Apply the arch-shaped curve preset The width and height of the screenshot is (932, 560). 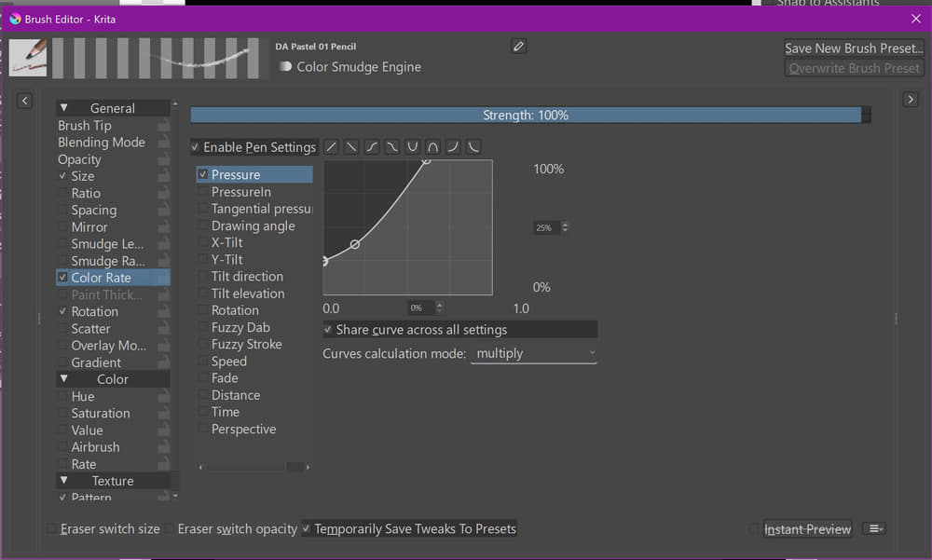click(433, 147)
